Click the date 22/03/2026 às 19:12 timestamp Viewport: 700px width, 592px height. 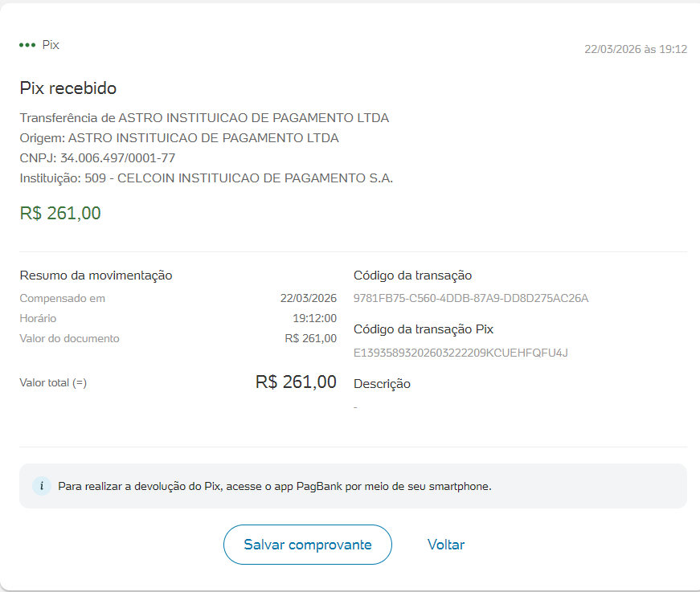pos(635,49)
